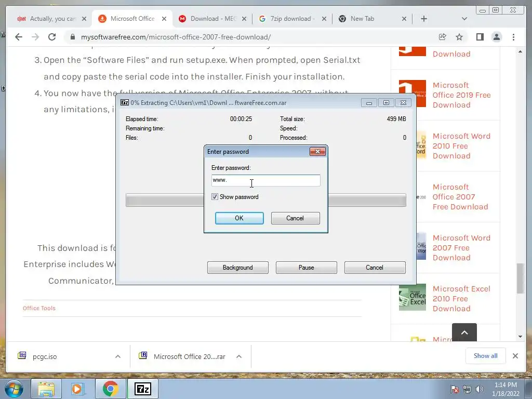Open the Chrome profile avatar
Screen dimensions: 532x399
point(496,37)
